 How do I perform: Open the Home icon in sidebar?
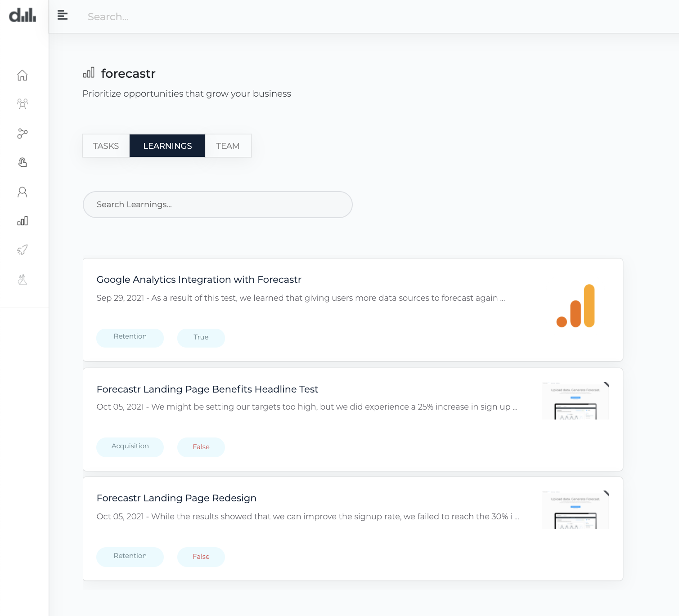pyautogui.click(x=22, y=75)
